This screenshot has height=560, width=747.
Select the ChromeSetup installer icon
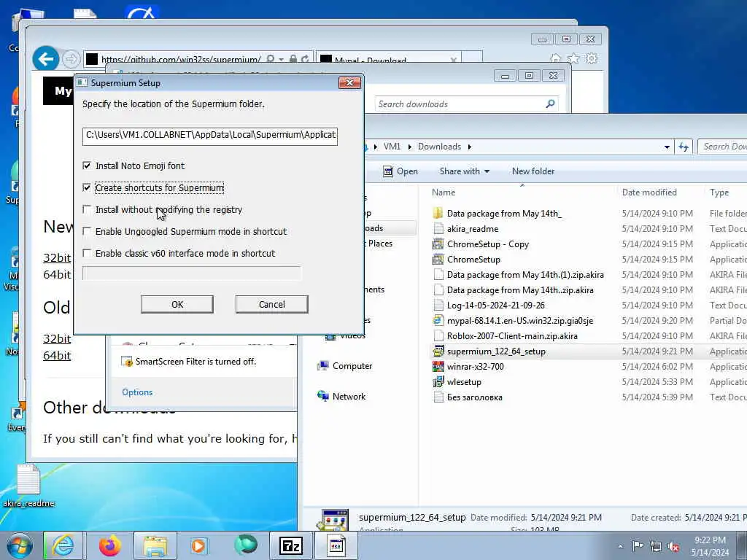pos(438,260)
